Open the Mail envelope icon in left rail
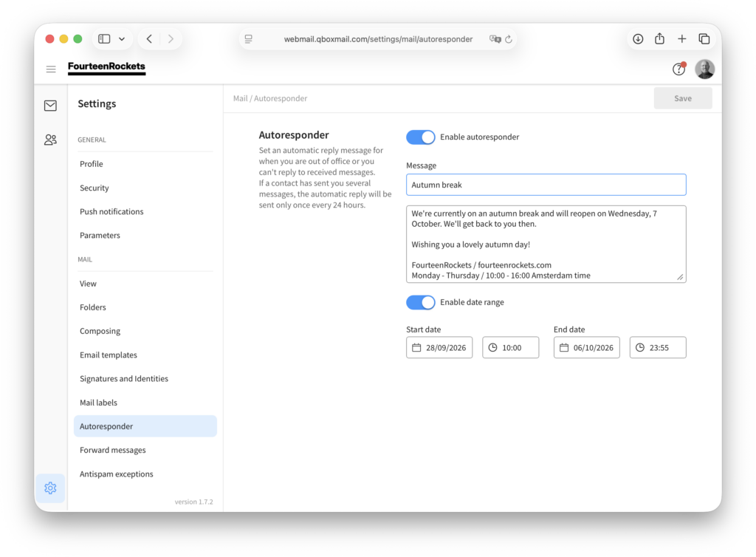756x557 pixels. click(50, 106)
